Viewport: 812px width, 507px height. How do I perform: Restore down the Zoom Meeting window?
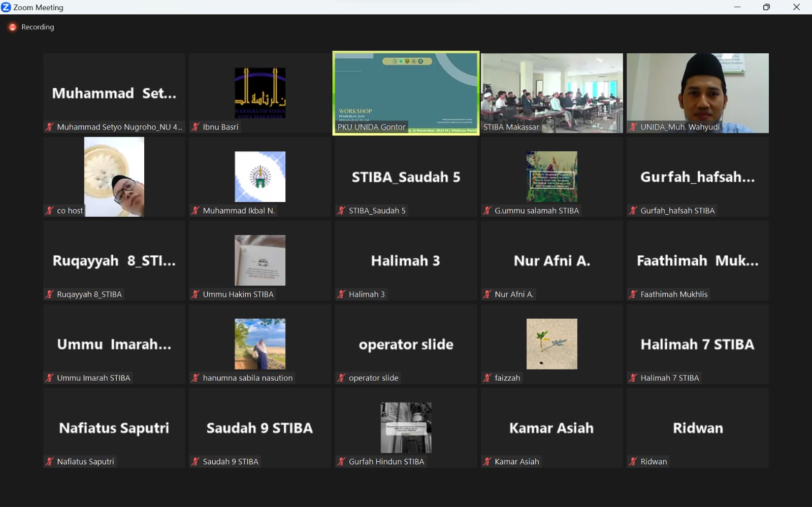point(766,7)
